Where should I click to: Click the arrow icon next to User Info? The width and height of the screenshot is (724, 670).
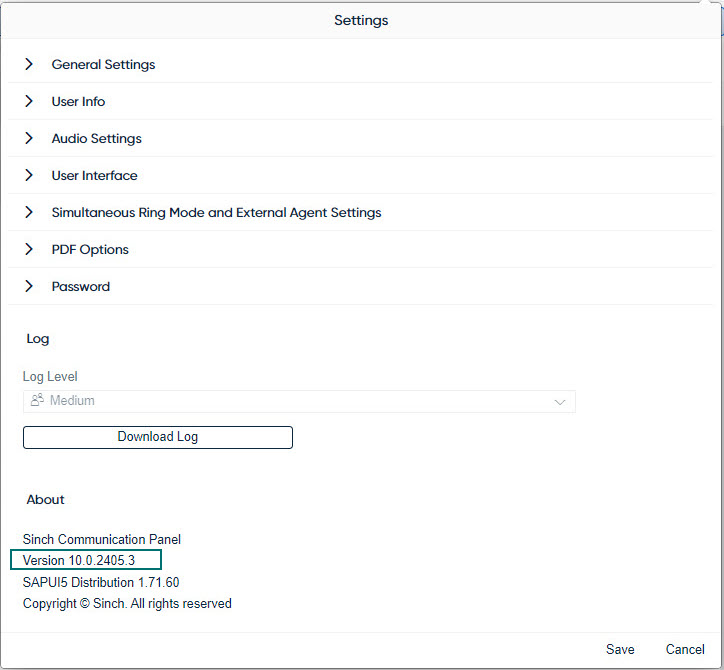tap(29, 101)
